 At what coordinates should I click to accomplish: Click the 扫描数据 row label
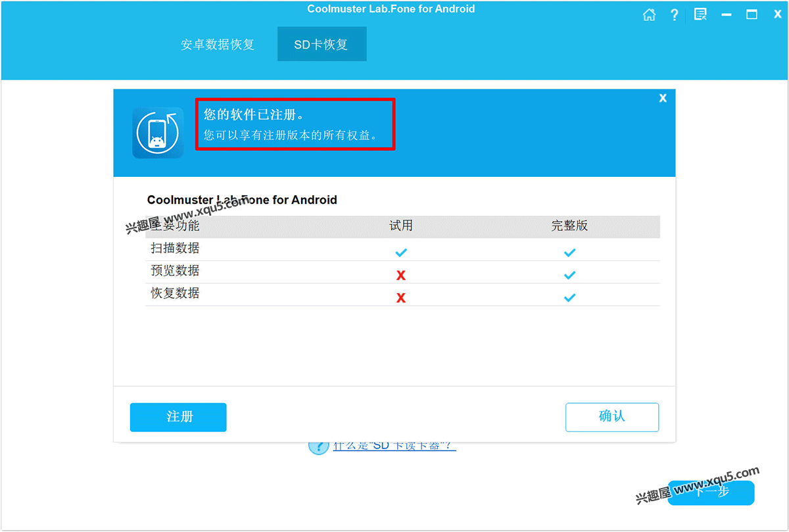pos(175,248)
